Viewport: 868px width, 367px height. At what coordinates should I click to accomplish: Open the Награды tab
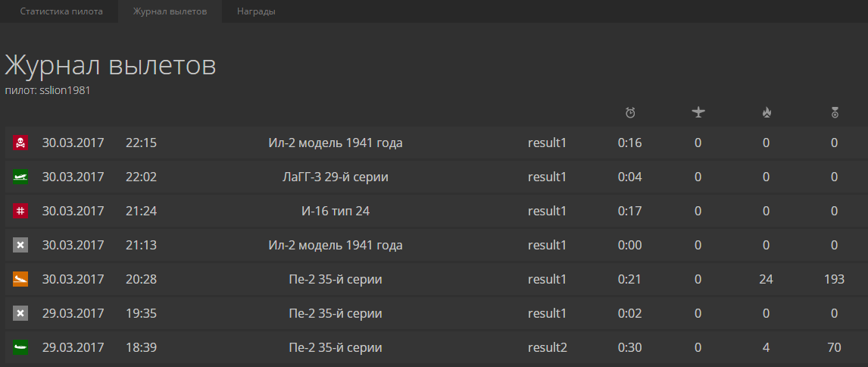point(256,11)
